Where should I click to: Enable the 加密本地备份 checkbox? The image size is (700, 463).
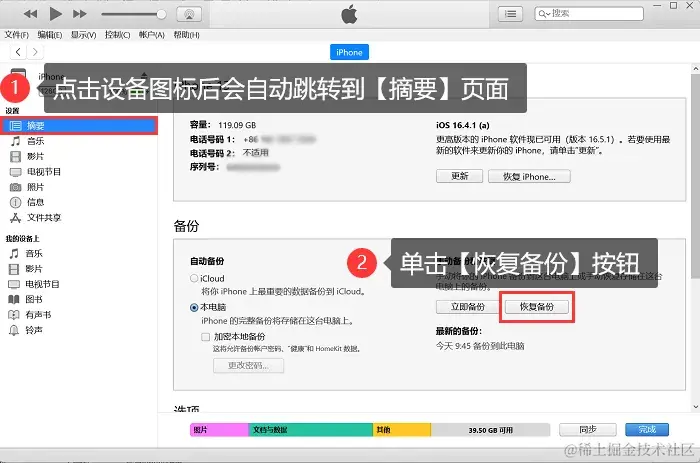coord(205,337)
